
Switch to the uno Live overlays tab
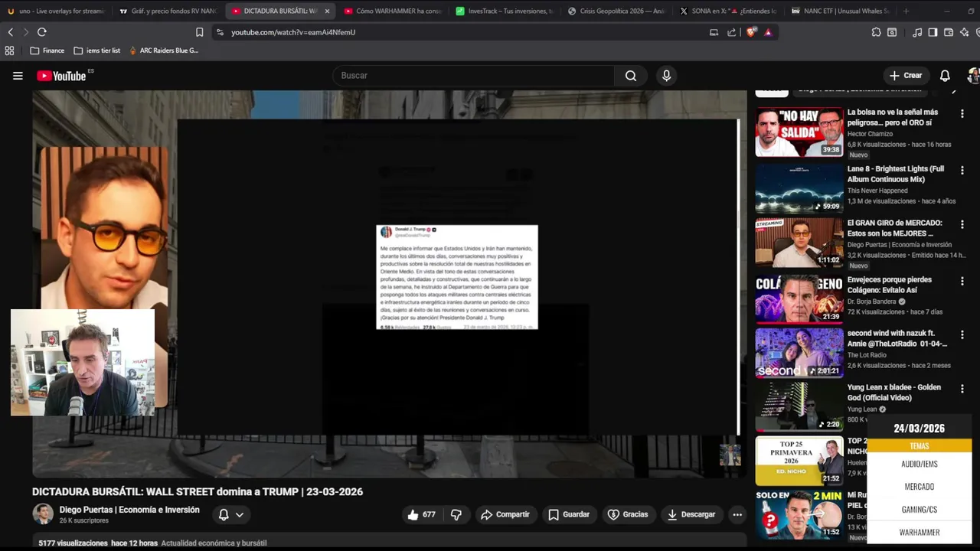55,11
